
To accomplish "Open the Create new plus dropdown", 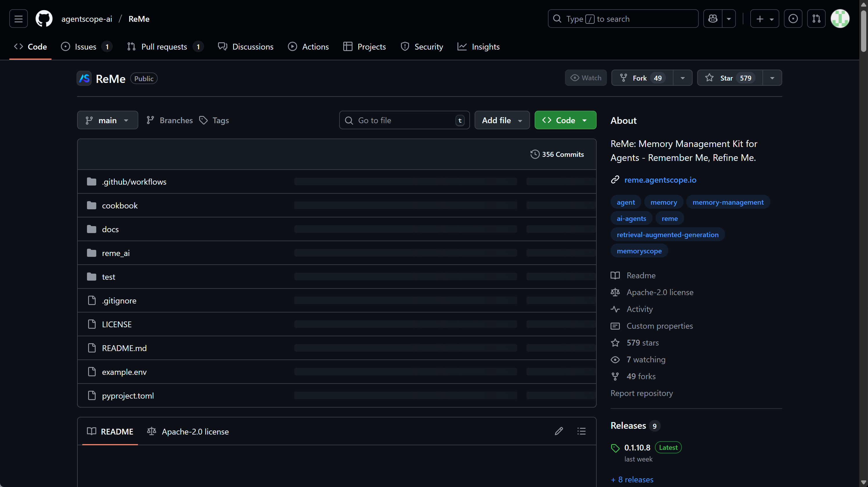I will (x=764, y=19).
